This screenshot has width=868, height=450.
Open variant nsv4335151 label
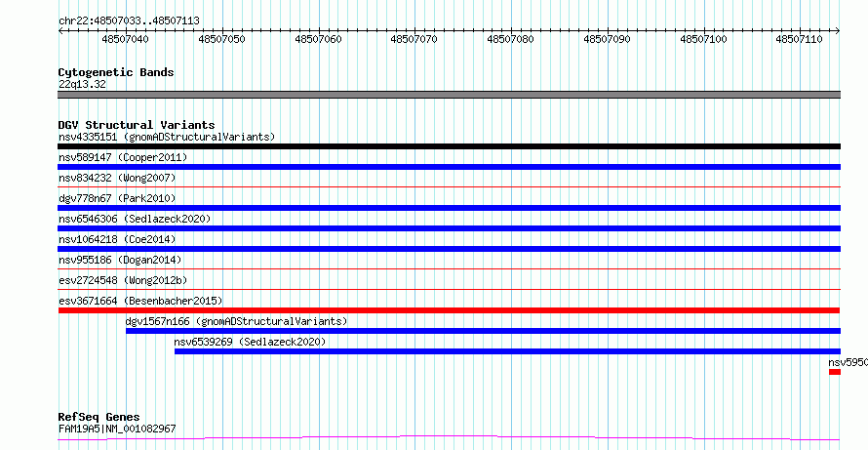point(167,137)
